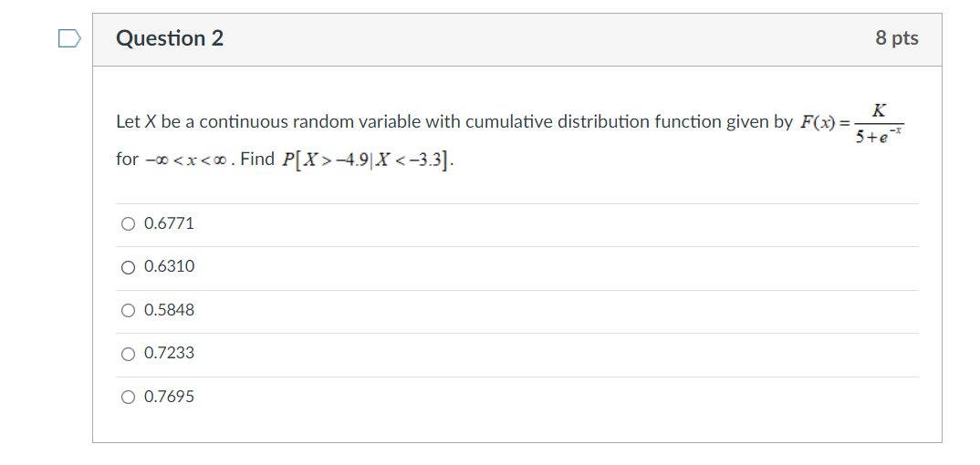Click the 0.5848 answer label text
This screenshot has height=465, width=980.
point(169,310)
